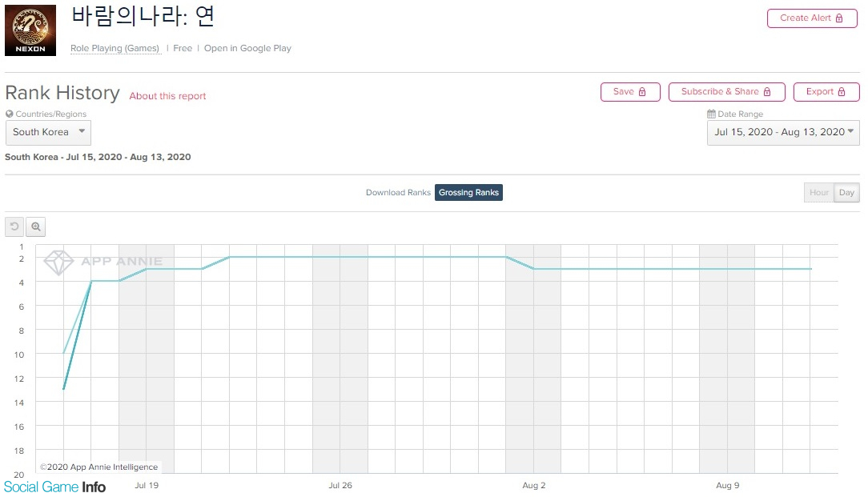Click the Export button
This screenshot has height=497, width=868.
[x=826, y=92]
